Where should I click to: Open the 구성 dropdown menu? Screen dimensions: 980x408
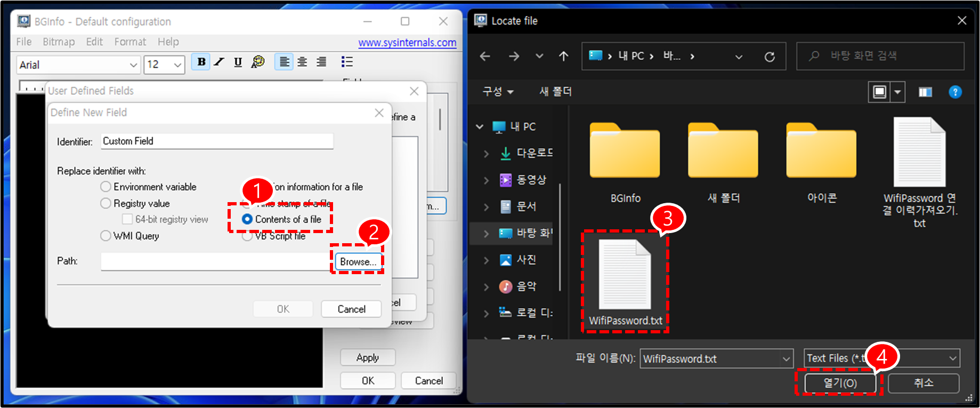[498, 92]
